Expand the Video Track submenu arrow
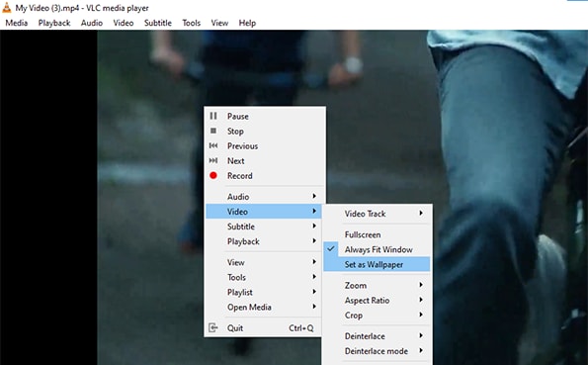 coord(421,214)
